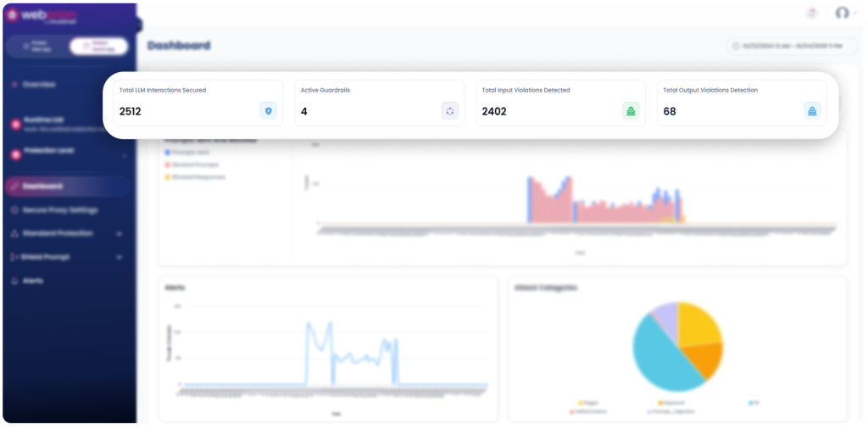Screen dimensions: 868x430
Task: Click the '2402' input violations count
Action: tap(494, 111)
